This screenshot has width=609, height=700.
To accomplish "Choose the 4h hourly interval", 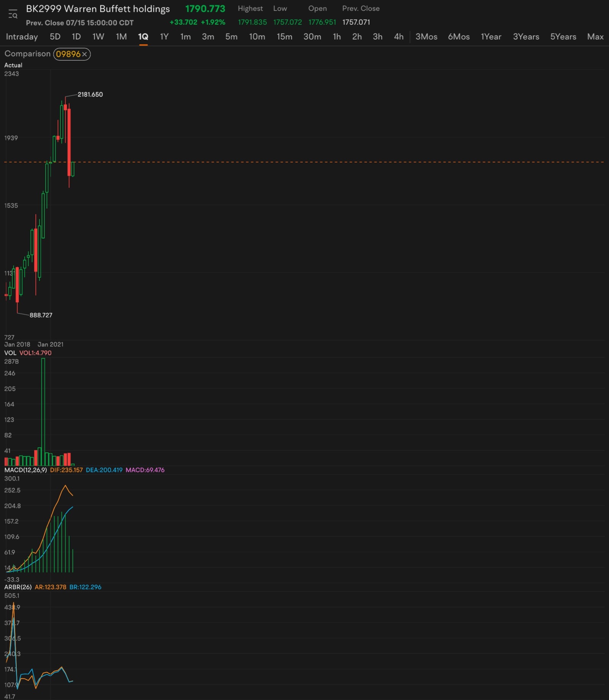I will pos(399,37).
